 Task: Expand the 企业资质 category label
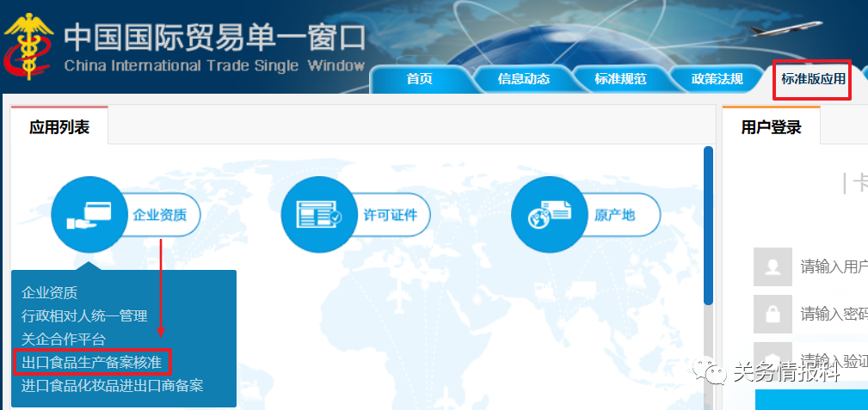pos(159,215)
